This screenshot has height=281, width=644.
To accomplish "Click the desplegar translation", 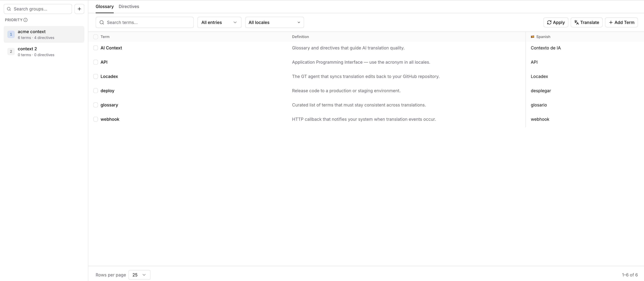I will point(541,91).
